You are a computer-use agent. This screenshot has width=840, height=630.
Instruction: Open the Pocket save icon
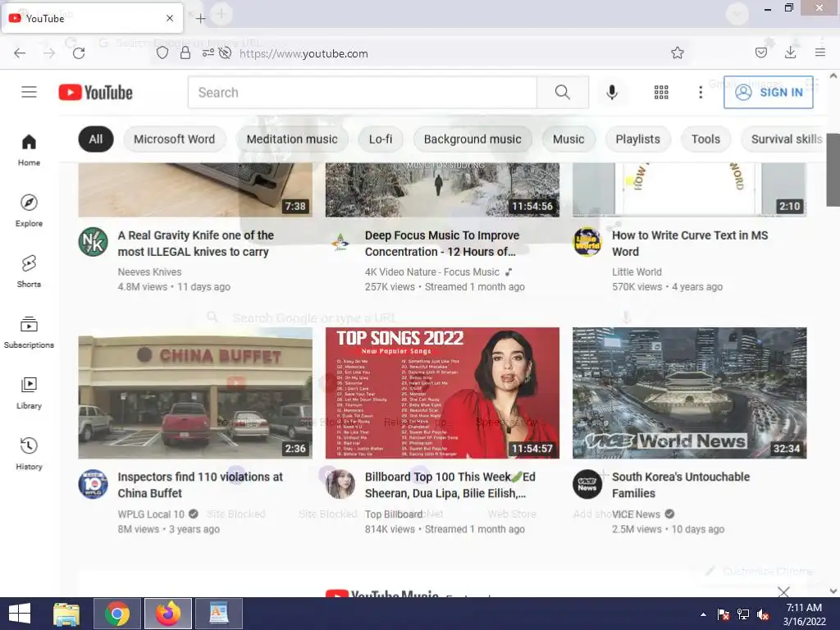click(760, 52)
